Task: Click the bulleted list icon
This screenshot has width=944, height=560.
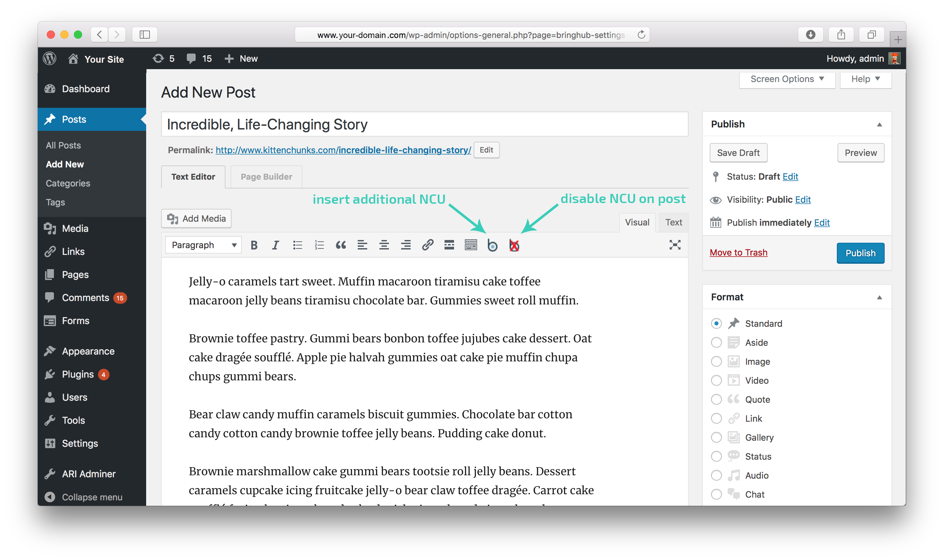Action: point(297,245)
